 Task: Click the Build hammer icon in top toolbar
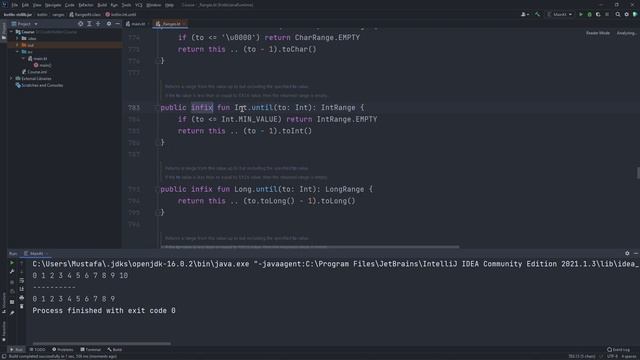point(538,14)
